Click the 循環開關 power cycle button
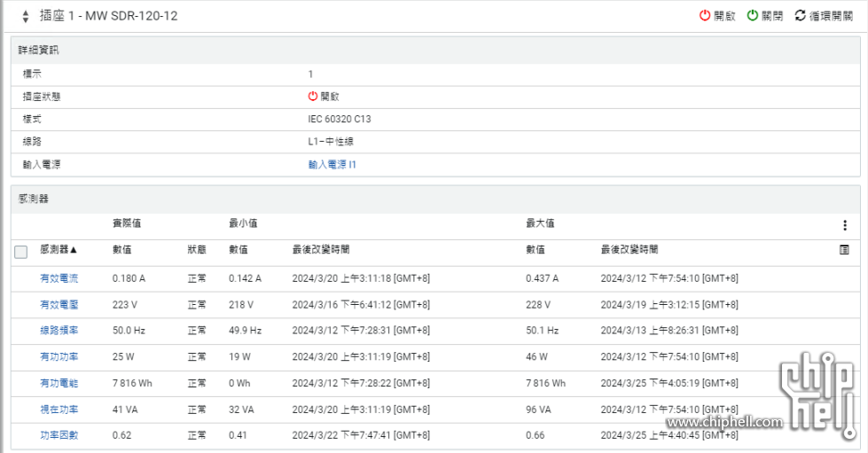Screen dimensions: 868x453 [824, 15]
